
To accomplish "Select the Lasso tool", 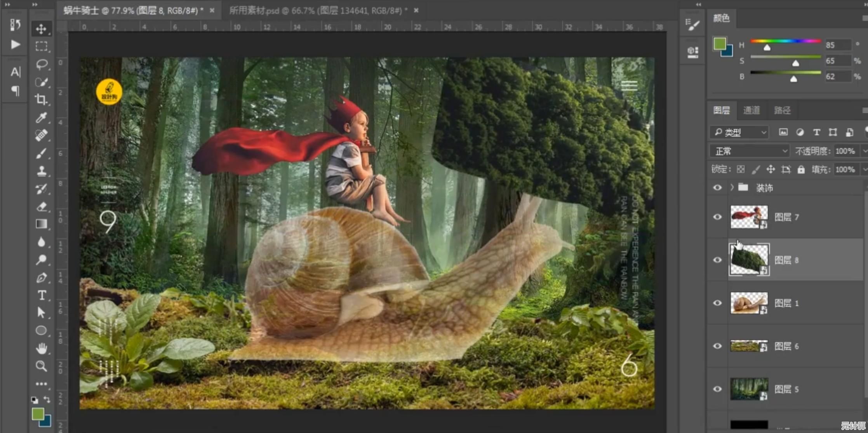I will click(41, 64).
